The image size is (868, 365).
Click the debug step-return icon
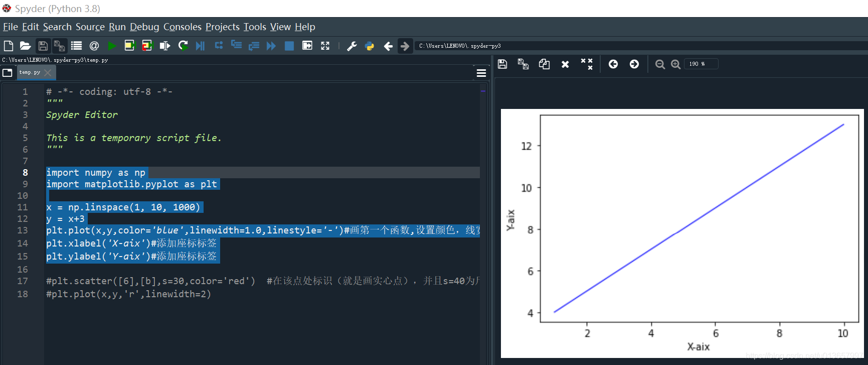(x=254, y=46)
